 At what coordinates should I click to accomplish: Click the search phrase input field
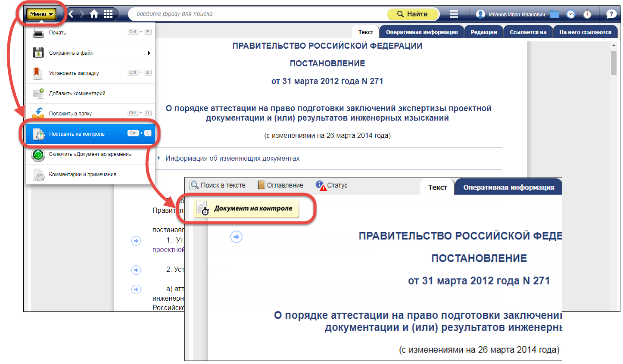pos(259,14)
